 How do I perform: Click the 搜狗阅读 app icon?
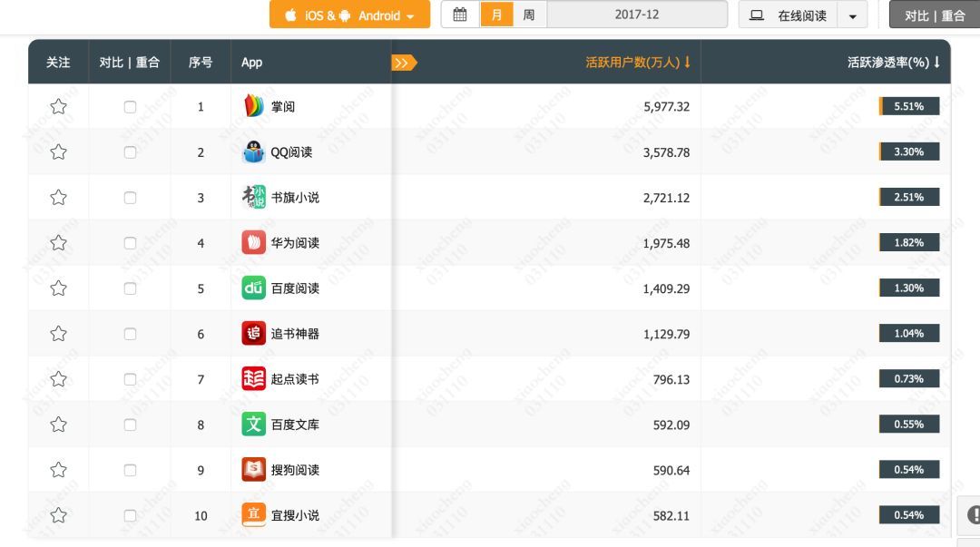click(x=253, y=469)
